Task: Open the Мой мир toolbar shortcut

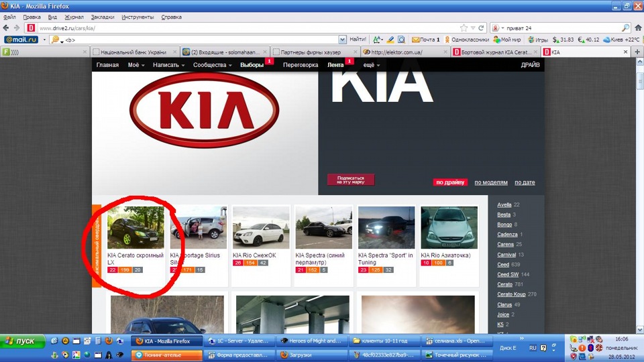Action: [x=507, y=40]
